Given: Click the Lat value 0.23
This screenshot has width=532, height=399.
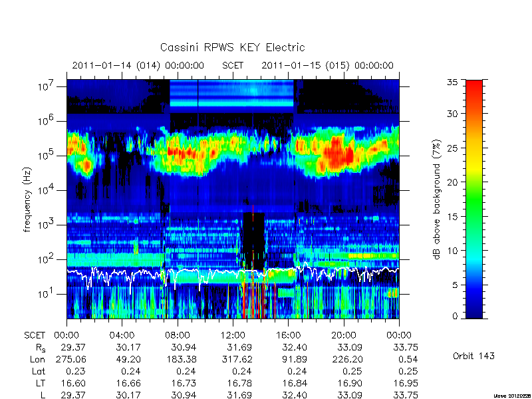Looking at the screenshot, I should pos(76,371).
